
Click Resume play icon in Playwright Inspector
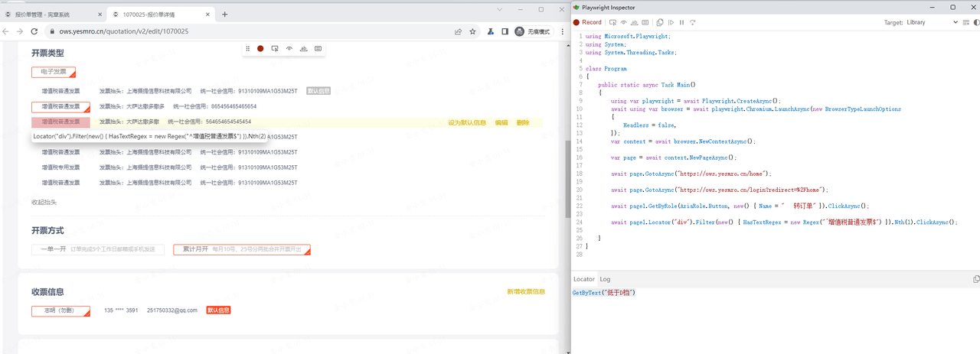point(671,22)
